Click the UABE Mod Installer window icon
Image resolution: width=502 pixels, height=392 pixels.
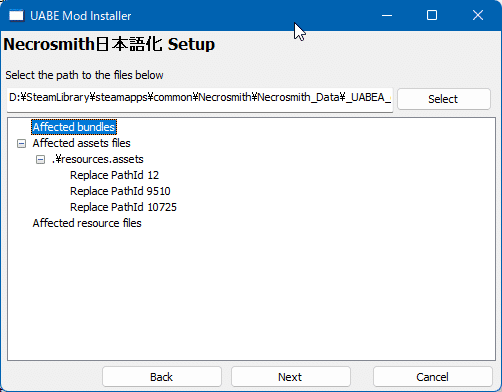(x=16, y=16)
